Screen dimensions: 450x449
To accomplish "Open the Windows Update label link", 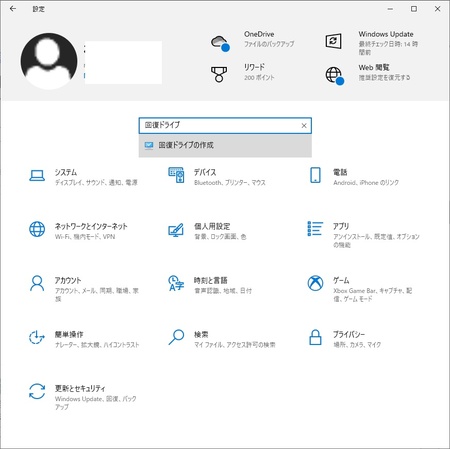I will pyautogui.click(x=386, y=34).
